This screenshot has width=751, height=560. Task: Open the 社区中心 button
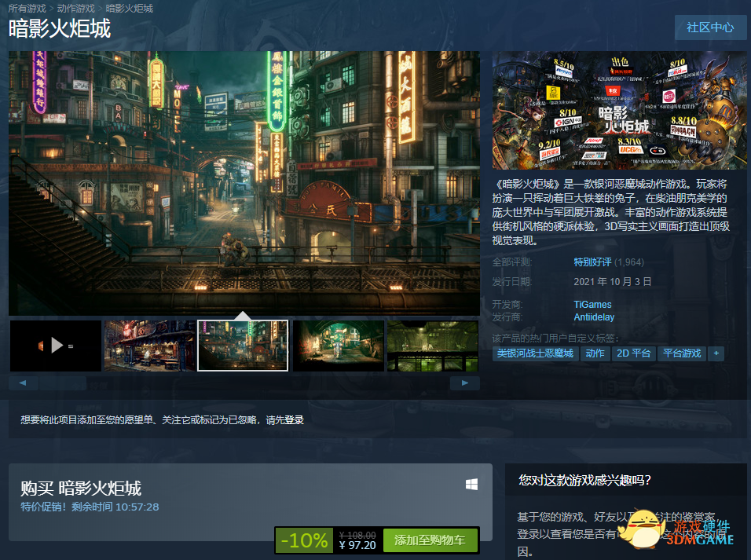coord(710,27)
